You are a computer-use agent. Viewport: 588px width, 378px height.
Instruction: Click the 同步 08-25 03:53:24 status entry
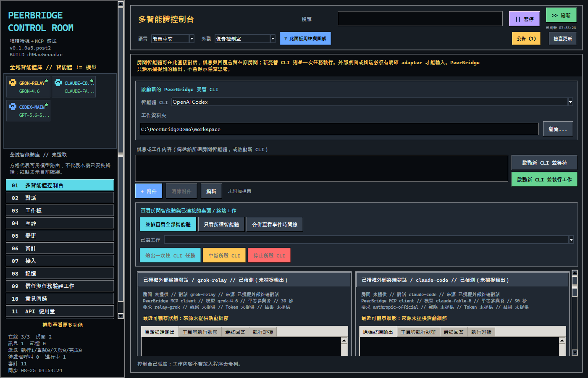35,370
